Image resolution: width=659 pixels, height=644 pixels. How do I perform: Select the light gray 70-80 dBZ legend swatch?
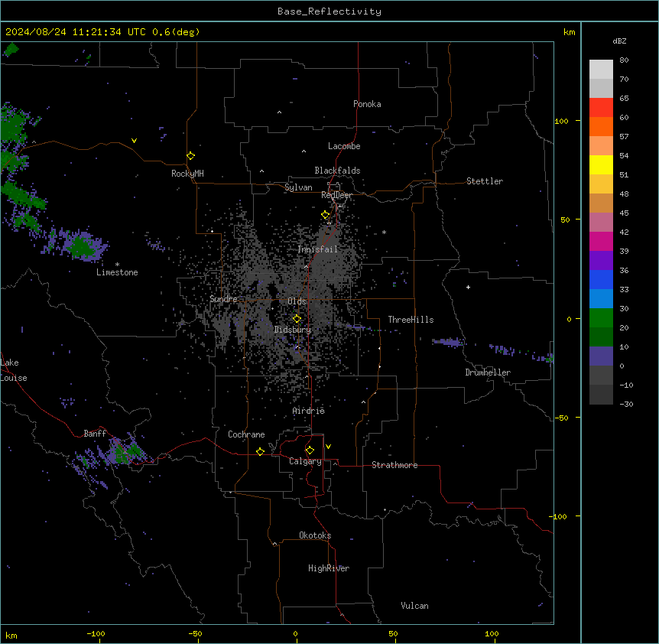[601, 70]
